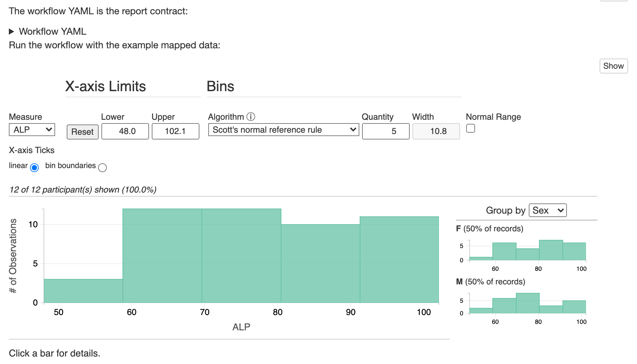637x364 pixels.
Task: Select the main histogram bar spanning 70 to 80
Action: pyautogui.click(x=242, y=255)
